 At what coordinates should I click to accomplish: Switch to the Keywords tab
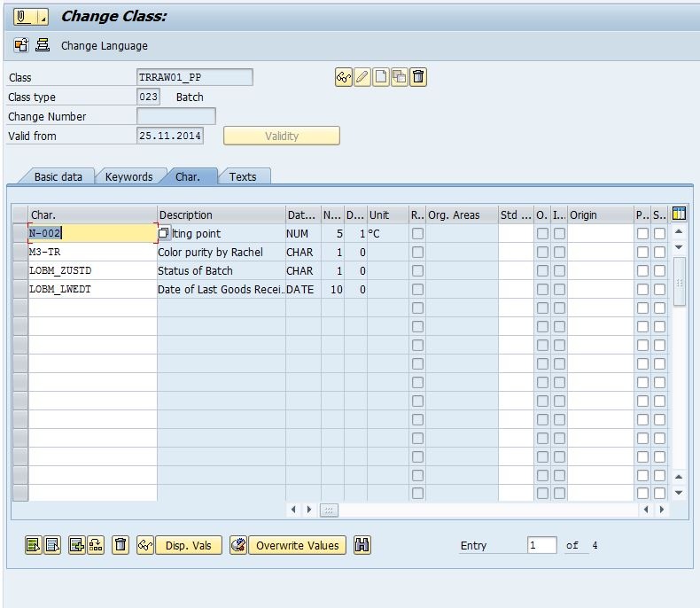[x=129, y=176]
